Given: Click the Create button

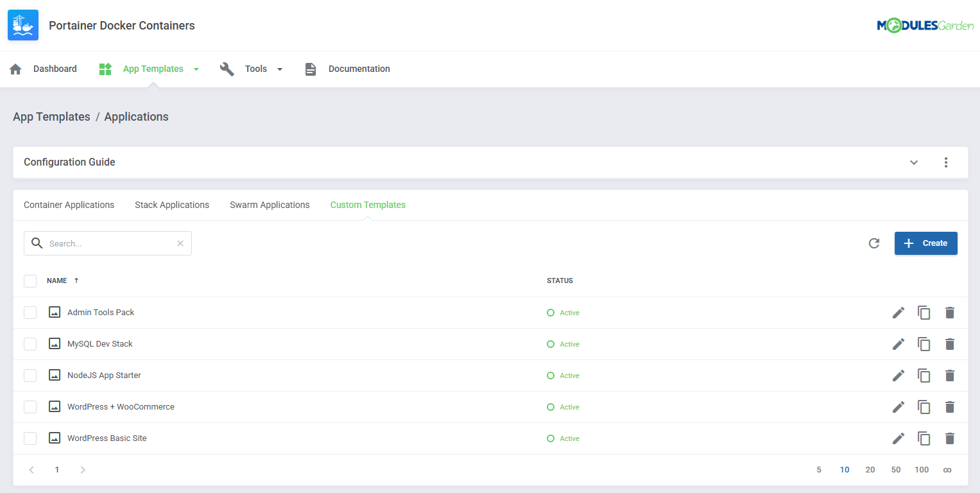Looking at the screenshot, I should point(925,243).
